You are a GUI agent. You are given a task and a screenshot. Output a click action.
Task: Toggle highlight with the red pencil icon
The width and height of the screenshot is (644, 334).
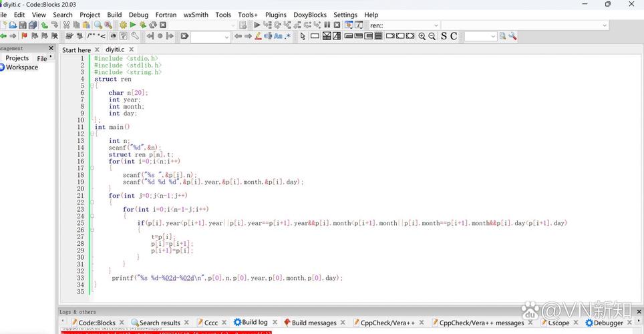(258, 36)
